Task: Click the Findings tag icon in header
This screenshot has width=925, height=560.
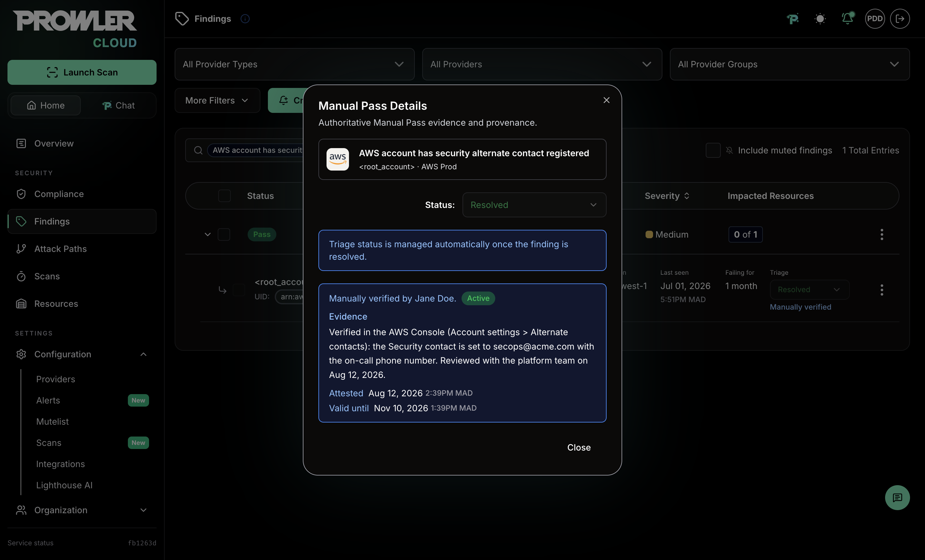Action: [182, 19]
